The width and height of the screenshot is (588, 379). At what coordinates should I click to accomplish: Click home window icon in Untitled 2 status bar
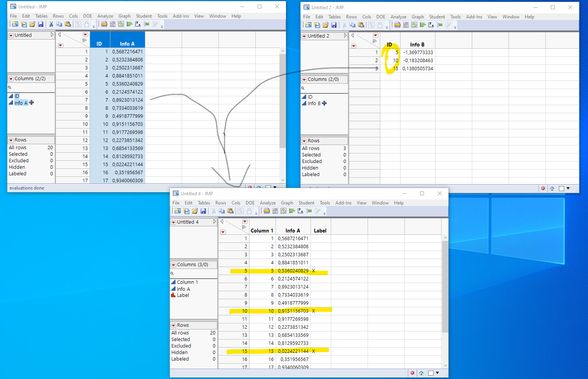[x=552, y=188]
